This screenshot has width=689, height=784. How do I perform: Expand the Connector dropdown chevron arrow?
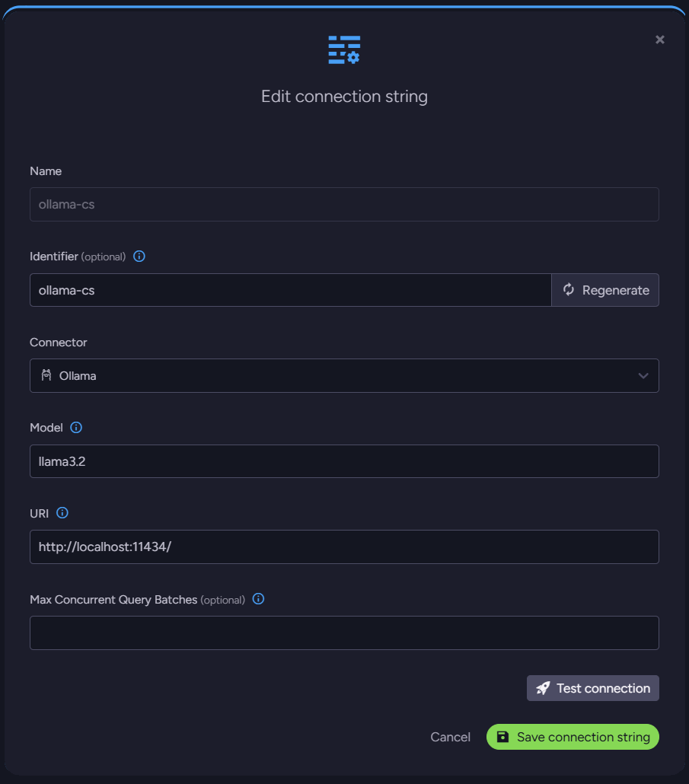(643, 376)
